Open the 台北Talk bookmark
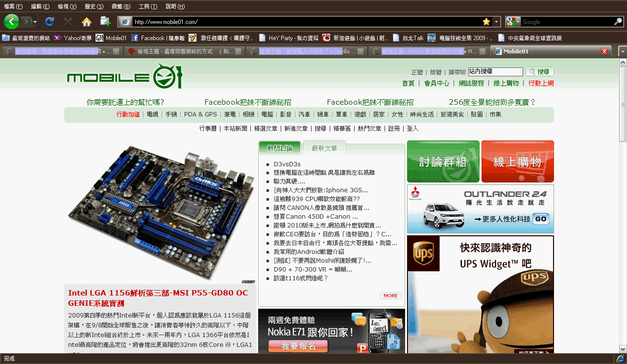This screenshot has width=627, height=364. click(x=408, y=38)
